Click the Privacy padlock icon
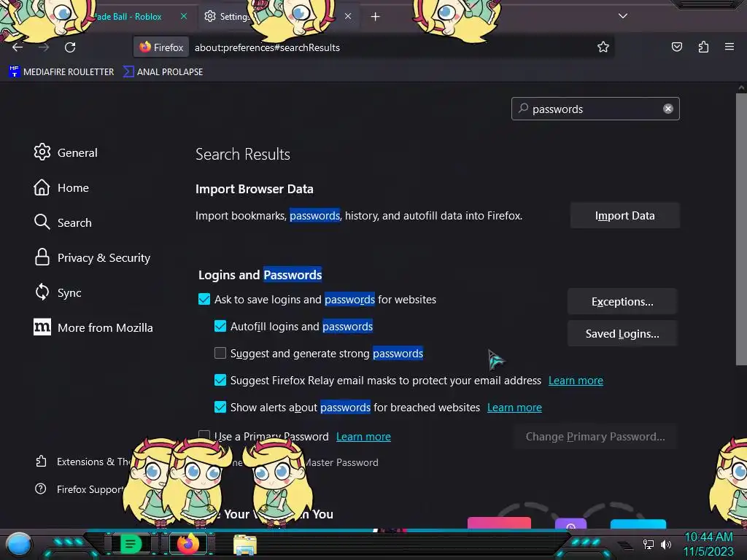The width and height of the screenshot is (747, 560). [42, 257]
